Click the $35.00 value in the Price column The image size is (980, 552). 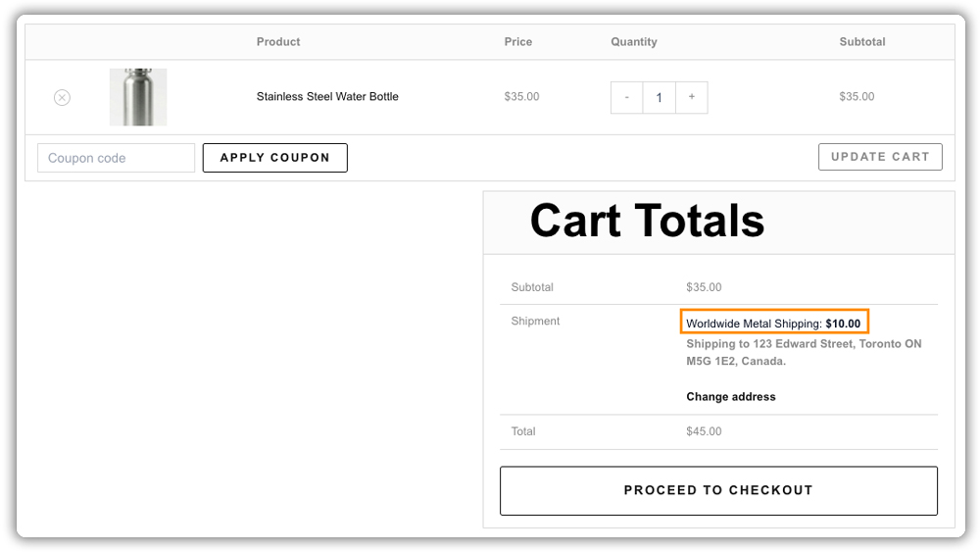pos(522,96)
